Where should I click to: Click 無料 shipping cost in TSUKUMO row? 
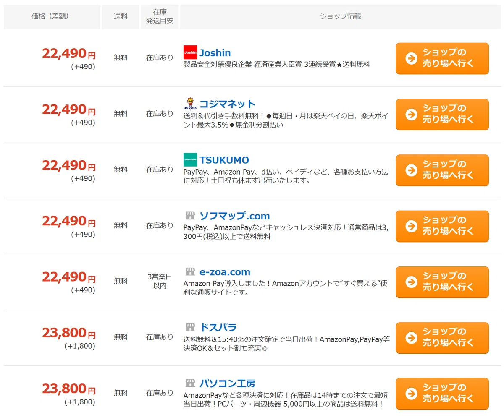[x=121, y=170]
